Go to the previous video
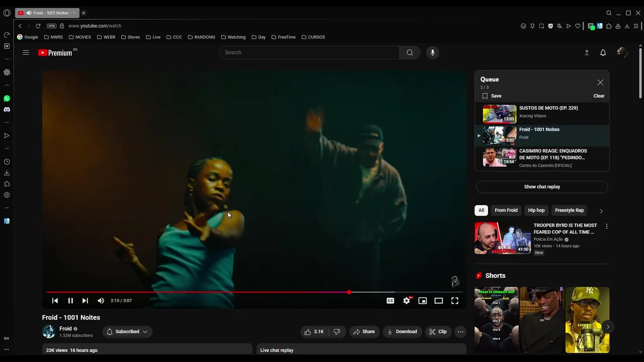The width and height of the screenshot is (644, 362). point(55,301)
